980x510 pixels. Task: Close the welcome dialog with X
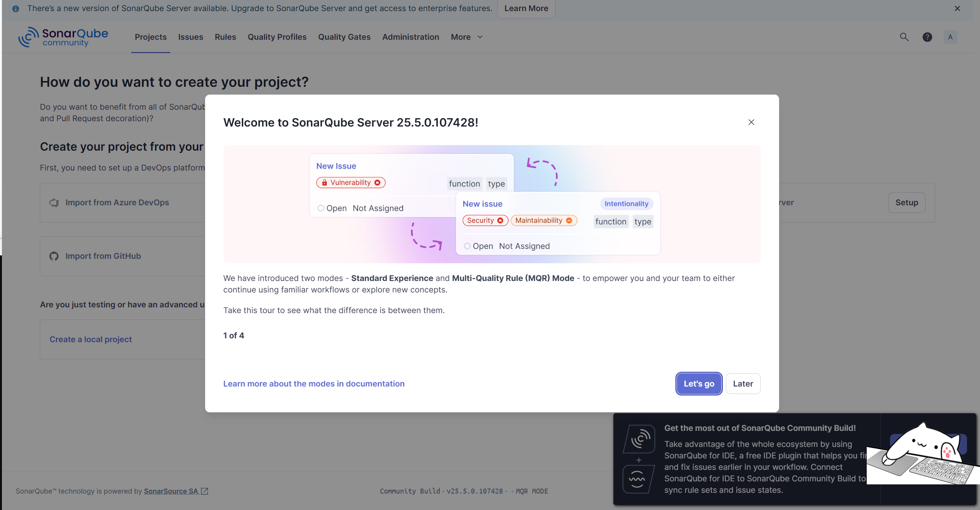click(x=751, y=122)
